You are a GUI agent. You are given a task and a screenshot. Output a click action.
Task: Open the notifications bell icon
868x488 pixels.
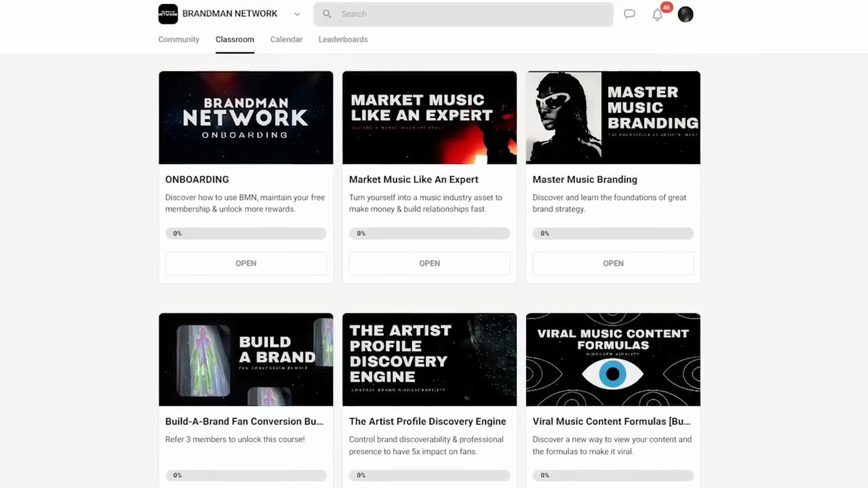click(657, 15)
